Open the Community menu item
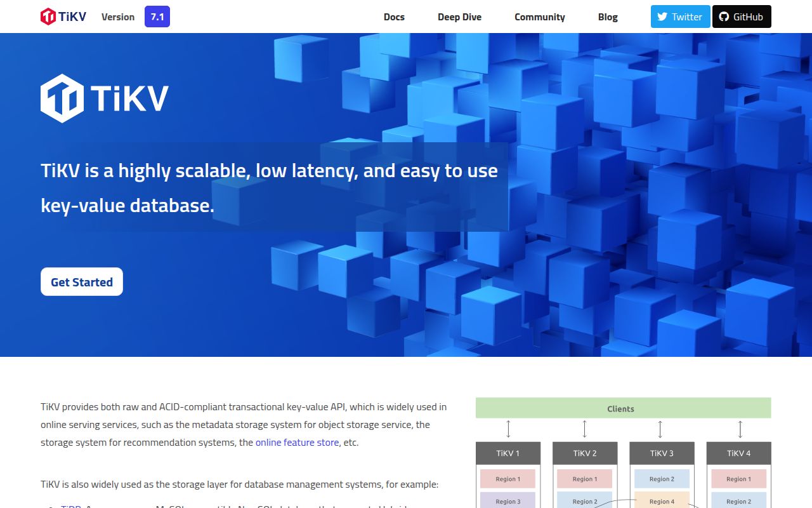 (540, 17)
